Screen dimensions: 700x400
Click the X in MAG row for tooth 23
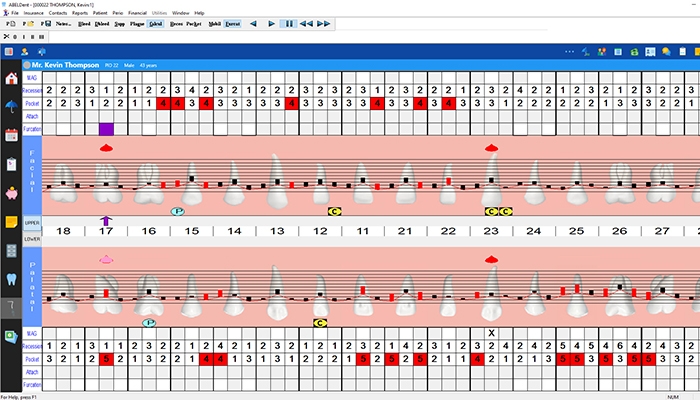(x=492, y=333)
